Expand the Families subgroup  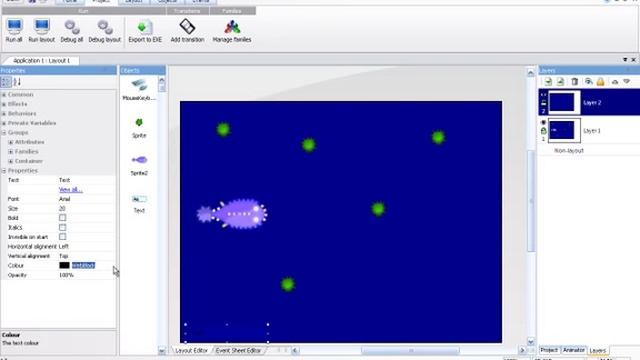[11, 151]
